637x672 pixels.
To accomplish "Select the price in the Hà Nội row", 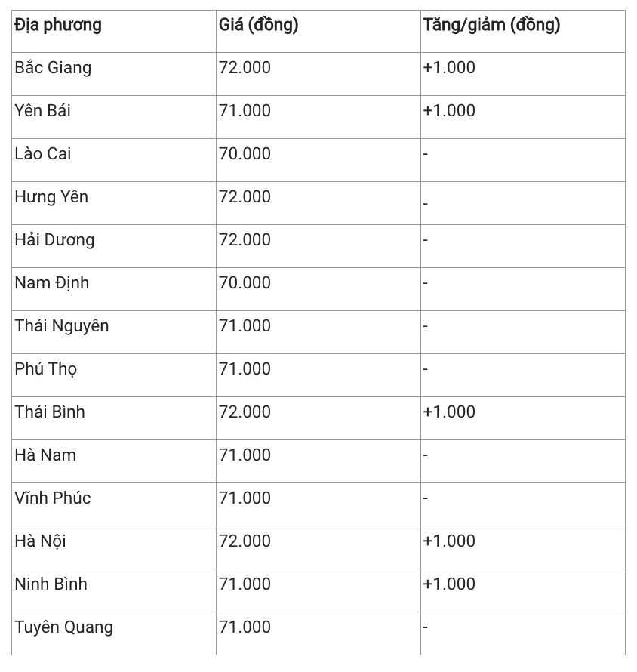I will 245,541.
